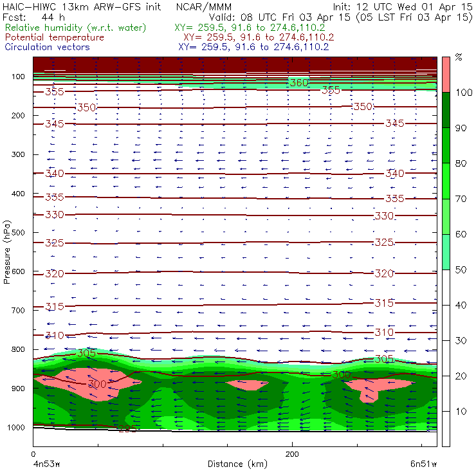Select the "800" pressure axis tick label
This screenshot has height=476, width=476.
(x=18, y=349)
